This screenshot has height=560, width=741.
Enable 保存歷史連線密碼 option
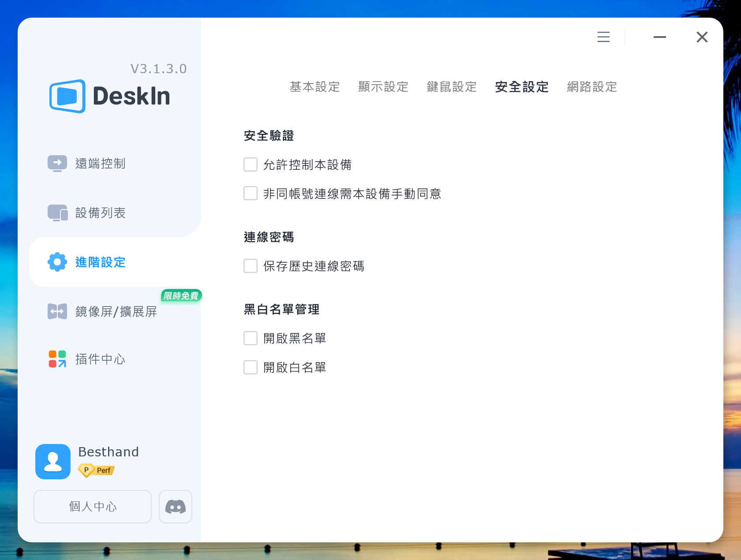click(x=250, y=265)
